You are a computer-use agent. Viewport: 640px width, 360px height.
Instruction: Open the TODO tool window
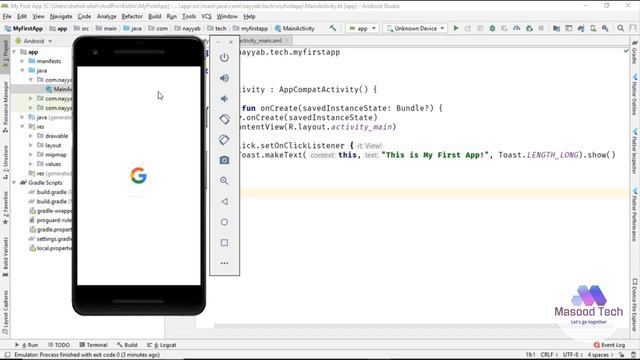pos(59,345)
